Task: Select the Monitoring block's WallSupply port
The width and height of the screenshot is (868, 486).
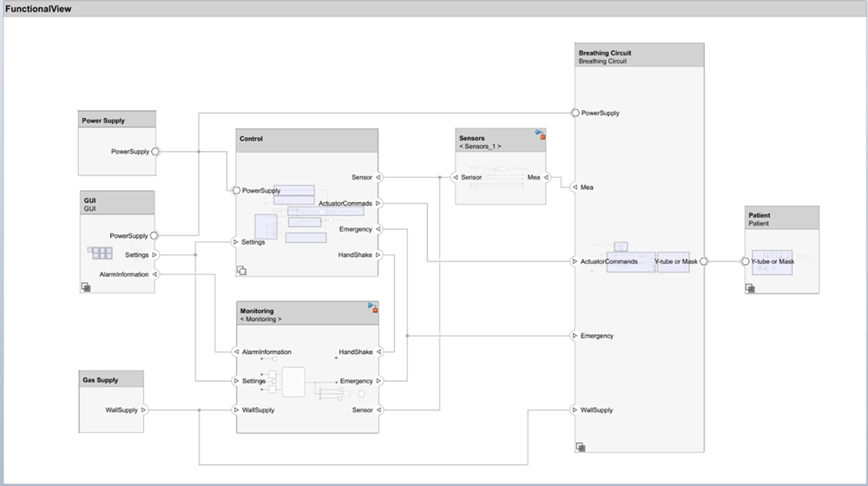Action: tap(235, 410)
